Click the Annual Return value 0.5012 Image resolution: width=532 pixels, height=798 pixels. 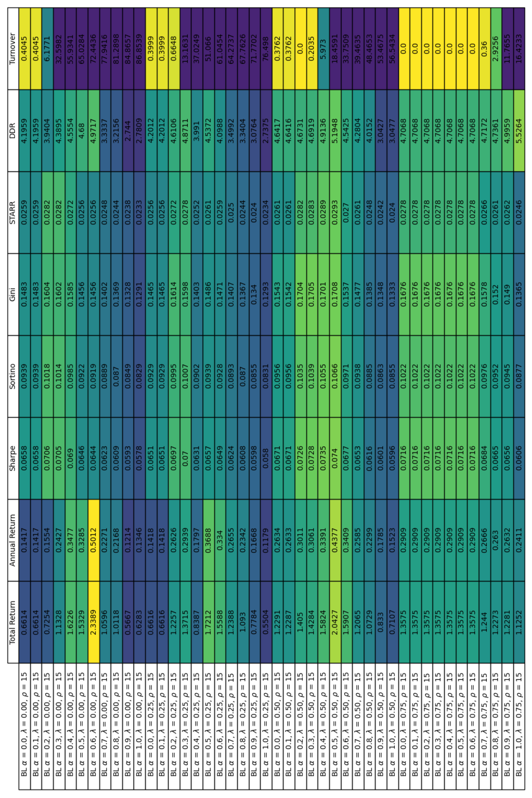tap(93, 540)
